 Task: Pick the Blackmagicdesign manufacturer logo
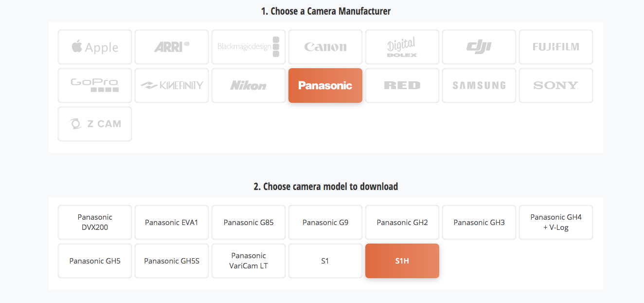tap(248, 47)
